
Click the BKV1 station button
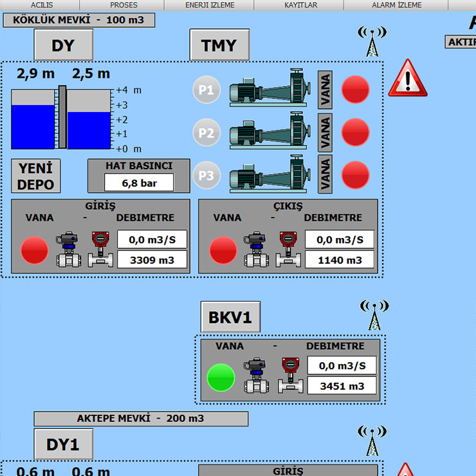click(x=230, y=317)
